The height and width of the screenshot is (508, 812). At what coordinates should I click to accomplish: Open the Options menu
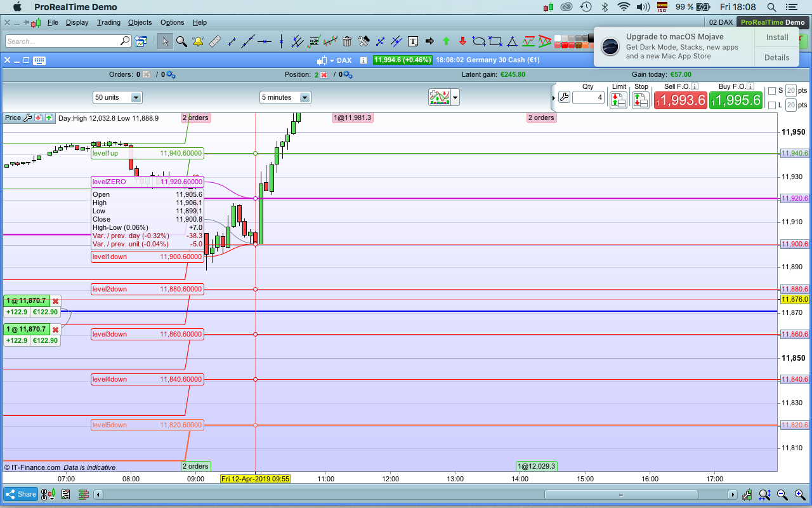click(172, 22)
